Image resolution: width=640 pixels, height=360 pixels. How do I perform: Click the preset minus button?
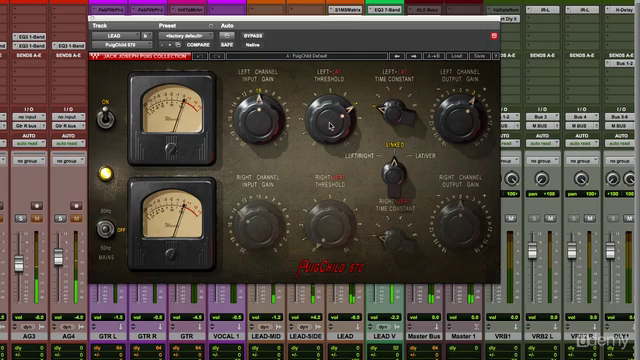click(162, 45)
